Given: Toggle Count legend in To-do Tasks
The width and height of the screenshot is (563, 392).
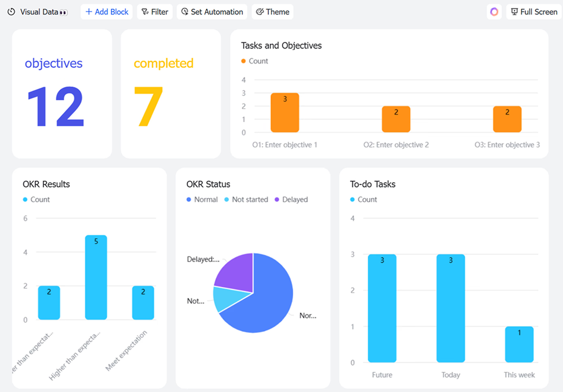Looking at the screenshot, I should [363, 200].
